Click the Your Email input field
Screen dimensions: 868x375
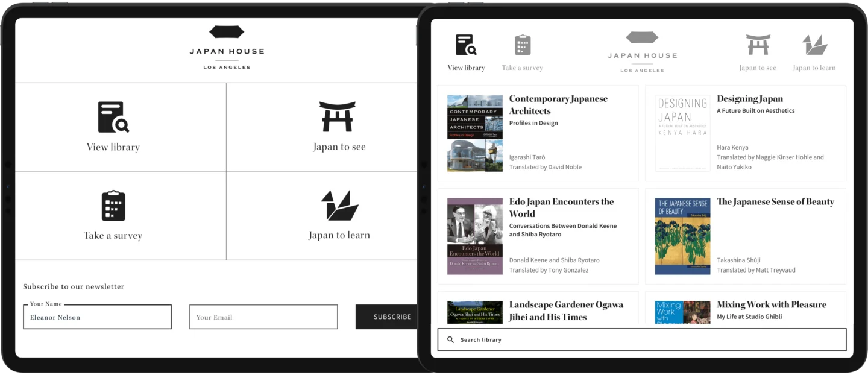(263, 317)
